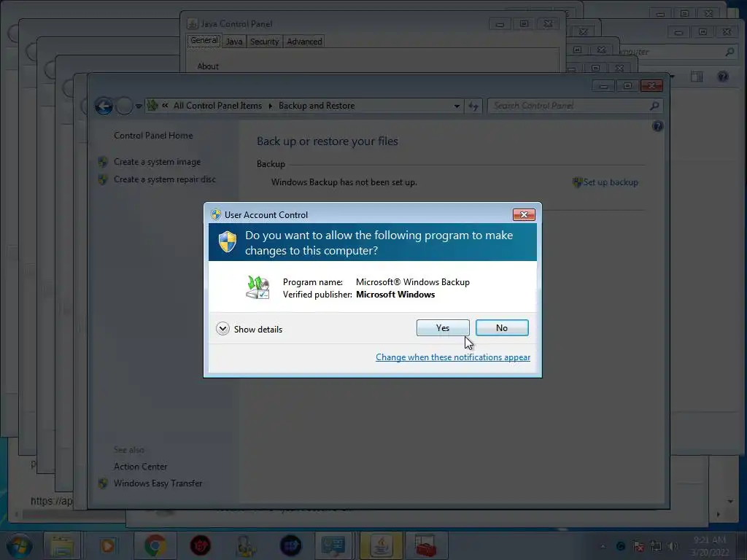Open Java Control Panel taskbar button

coord(381,545)
